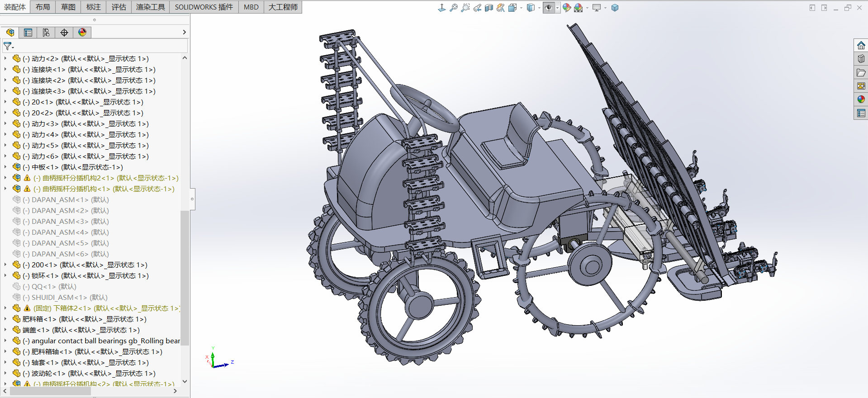Expand 曲柄摇杆分插机构2<1> node
Image resolution: width=868 pixels, height=398 pixels.
[x=5, y=178]
